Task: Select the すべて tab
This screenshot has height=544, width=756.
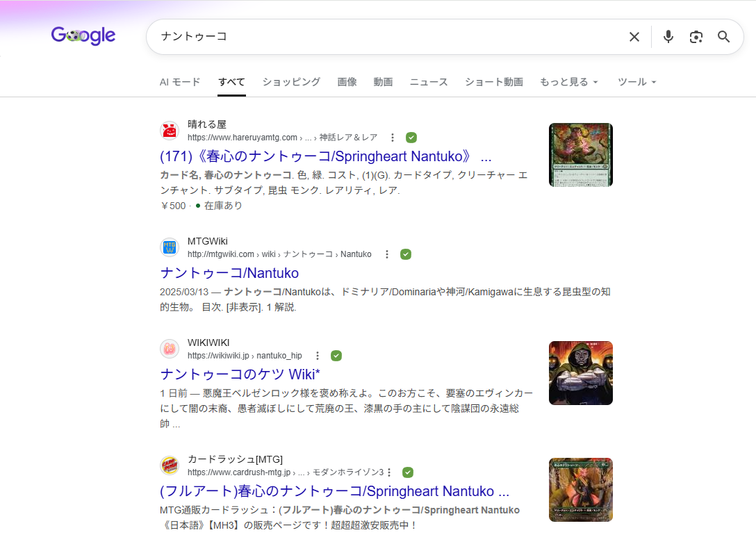Action: [x=231, y=82]
